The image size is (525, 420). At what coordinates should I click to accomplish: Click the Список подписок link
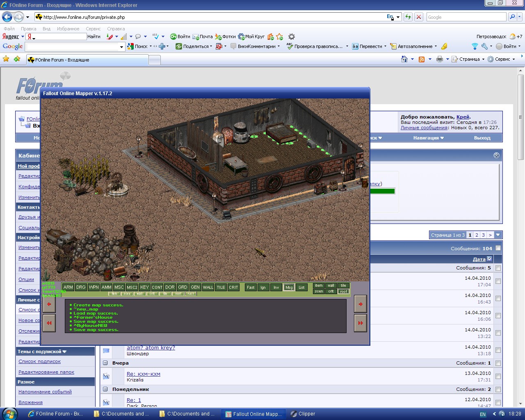click(x=39, y=361)
